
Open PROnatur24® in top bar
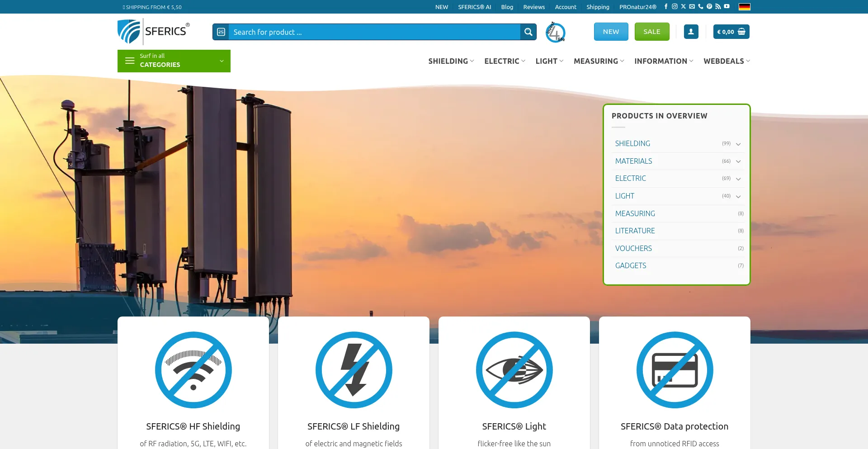pyautogui.click(x=638, y=7)
